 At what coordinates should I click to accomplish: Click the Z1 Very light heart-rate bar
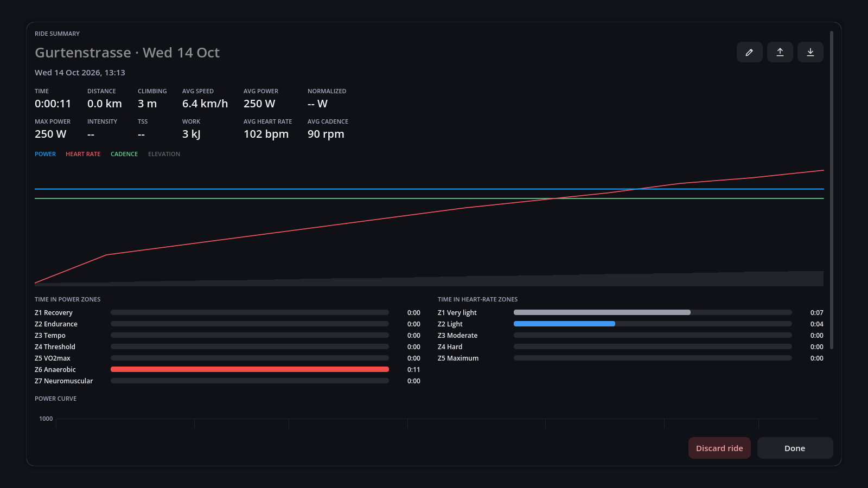click(x=602, y=312)
